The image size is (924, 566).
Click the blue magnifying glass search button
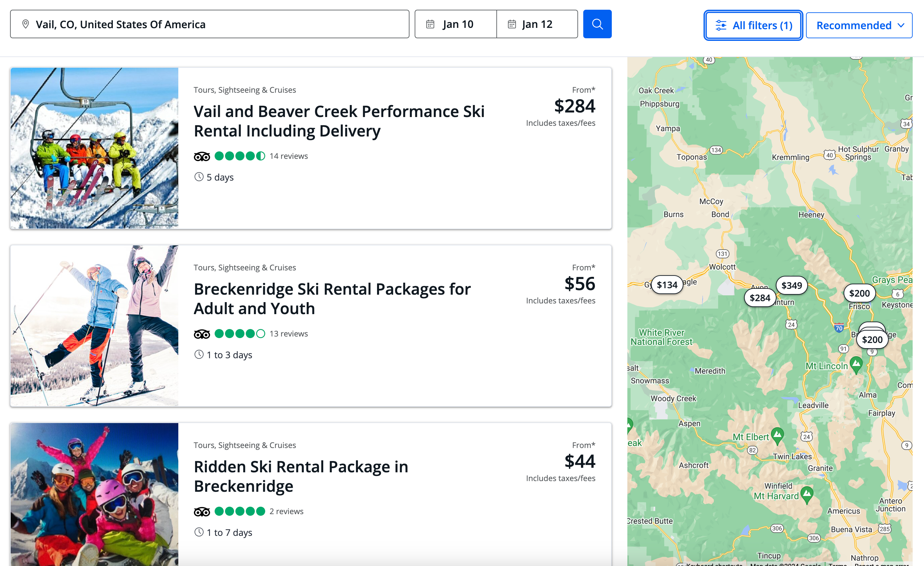tap(597, 24)
